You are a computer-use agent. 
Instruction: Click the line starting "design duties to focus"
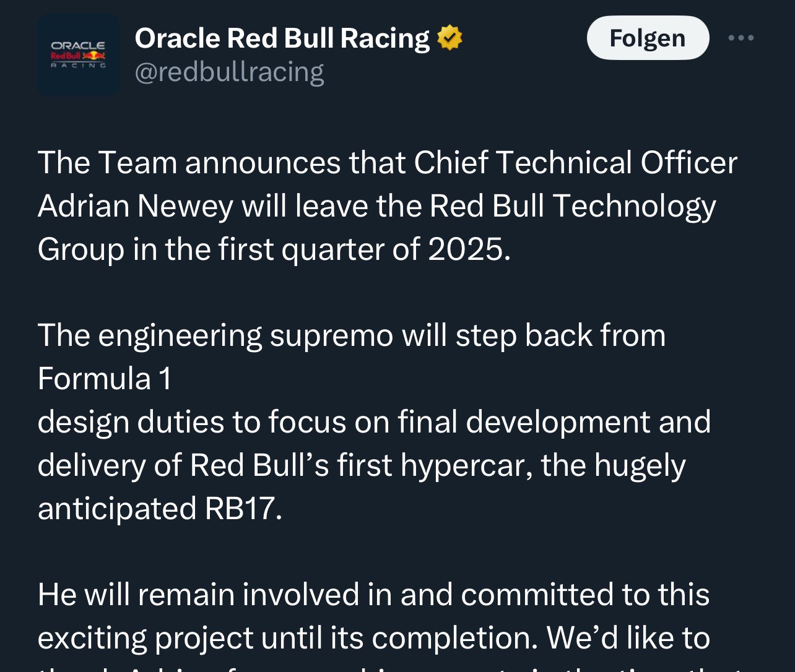374,423
